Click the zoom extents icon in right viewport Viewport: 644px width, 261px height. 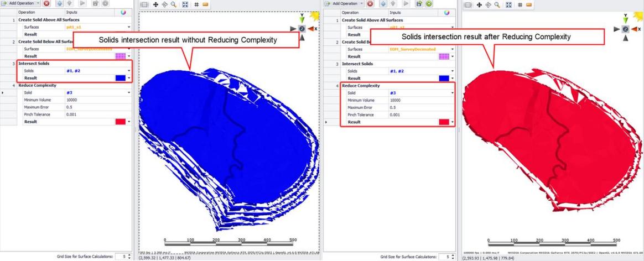pos(507,4)
